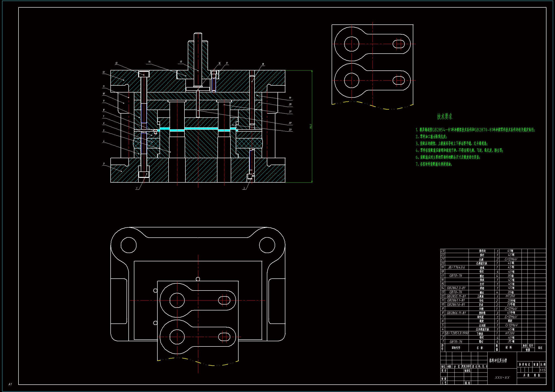Click the 技术要求 heading text
The height and width of the screenshot is (392, 555).
click(445, 117)
